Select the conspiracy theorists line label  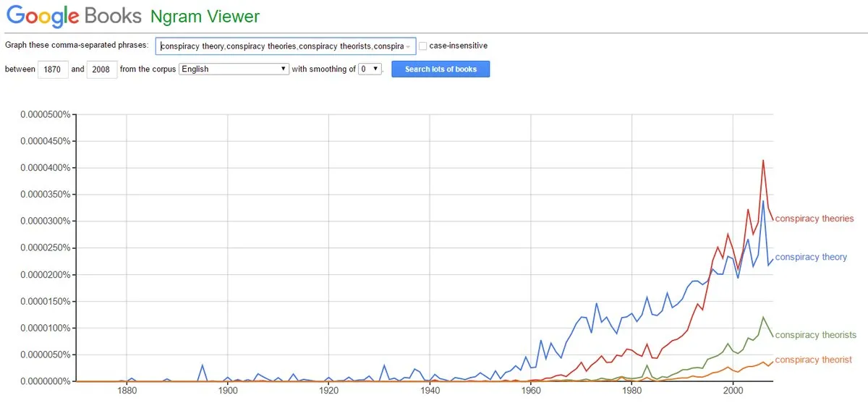[815, 335]
